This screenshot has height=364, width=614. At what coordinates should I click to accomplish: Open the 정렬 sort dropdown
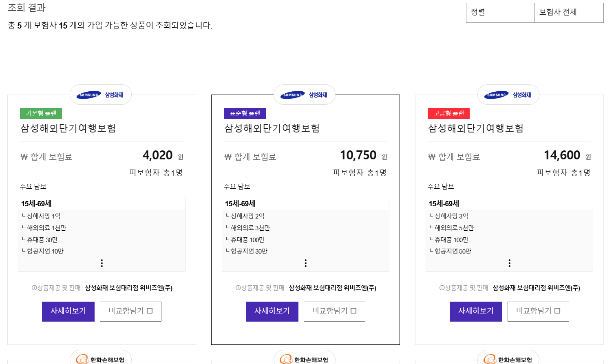click(500, 13)
